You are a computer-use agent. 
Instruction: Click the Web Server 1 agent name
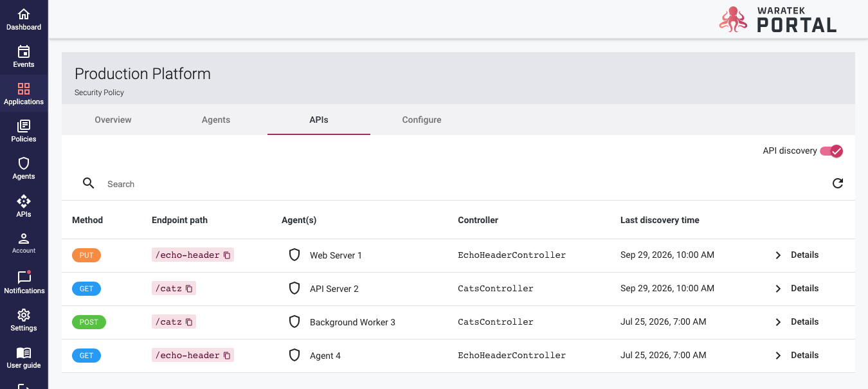tap(336, 255)
